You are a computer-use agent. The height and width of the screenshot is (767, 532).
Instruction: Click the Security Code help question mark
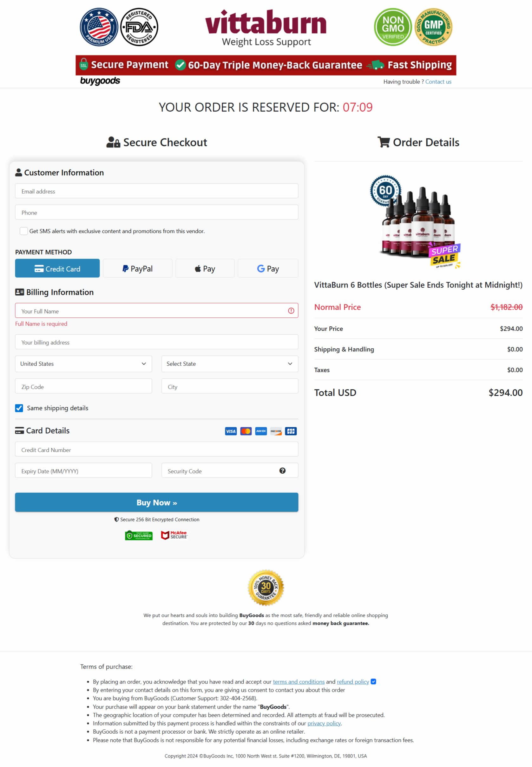(282, 470)
